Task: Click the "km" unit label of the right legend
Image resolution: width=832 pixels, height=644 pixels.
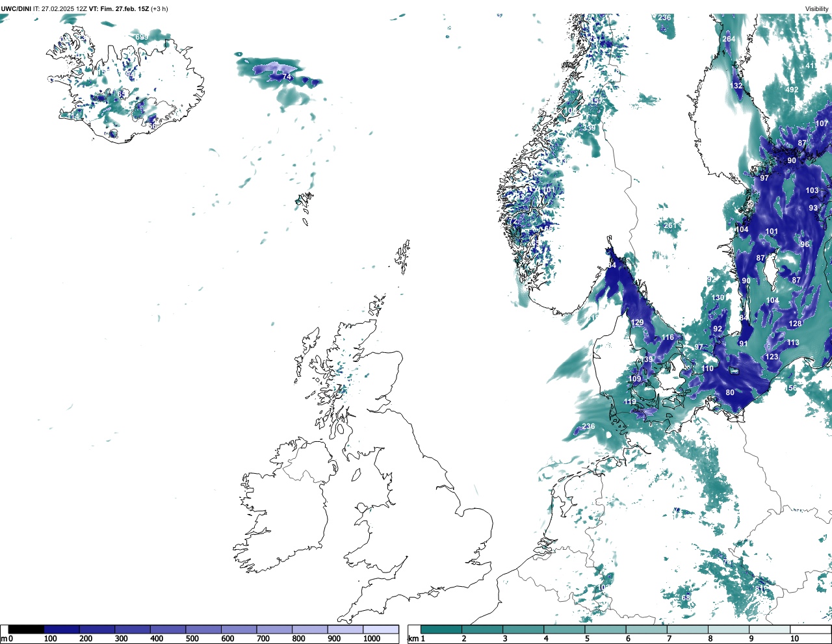Action: pyautogui.click(x=412, y=639)
